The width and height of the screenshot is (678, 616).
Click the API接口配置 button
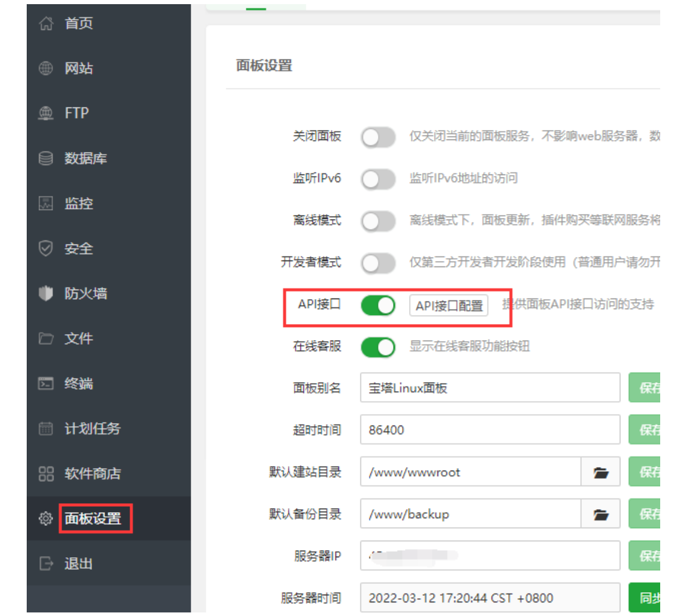[449, 306]
